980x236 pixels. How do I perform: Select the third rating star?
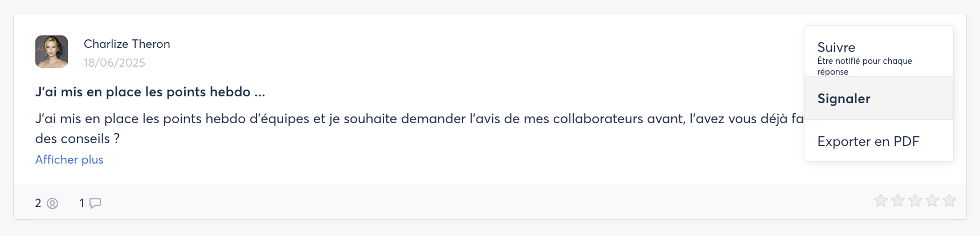[x=915, y=201]
